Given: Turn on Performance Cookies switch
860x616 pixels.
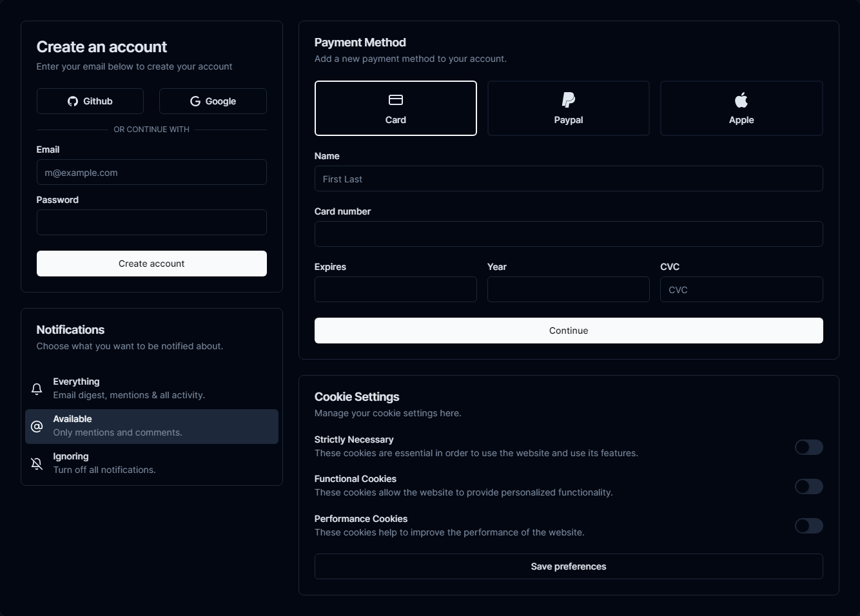Looking at the screenshot, I should pos(808,526).
